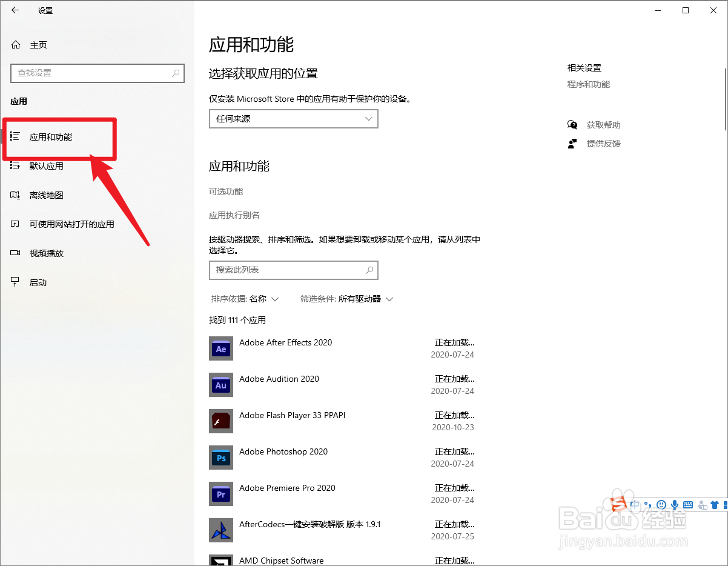
Task: Select Adobe Photoshop 2020 app icon
Action: pyautogui.click(x=220, y=458)
